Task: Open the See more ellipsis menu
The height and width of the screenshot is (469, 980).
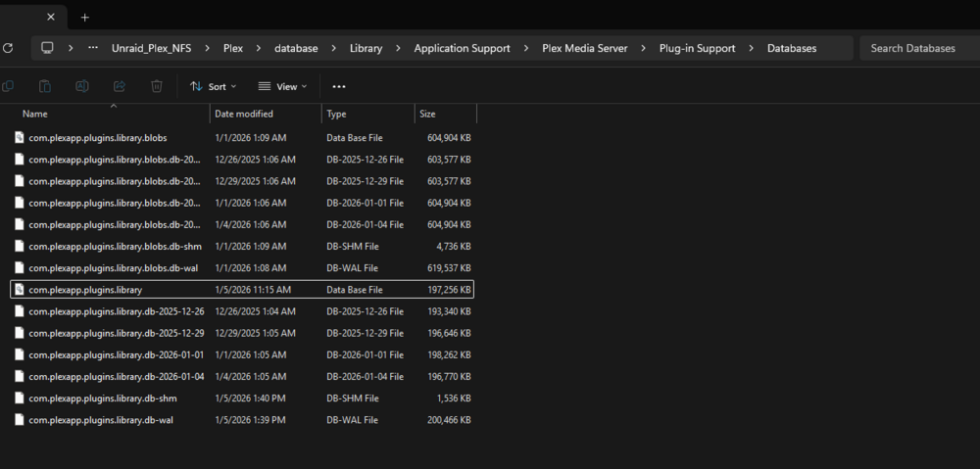Action: coord(339,87)
